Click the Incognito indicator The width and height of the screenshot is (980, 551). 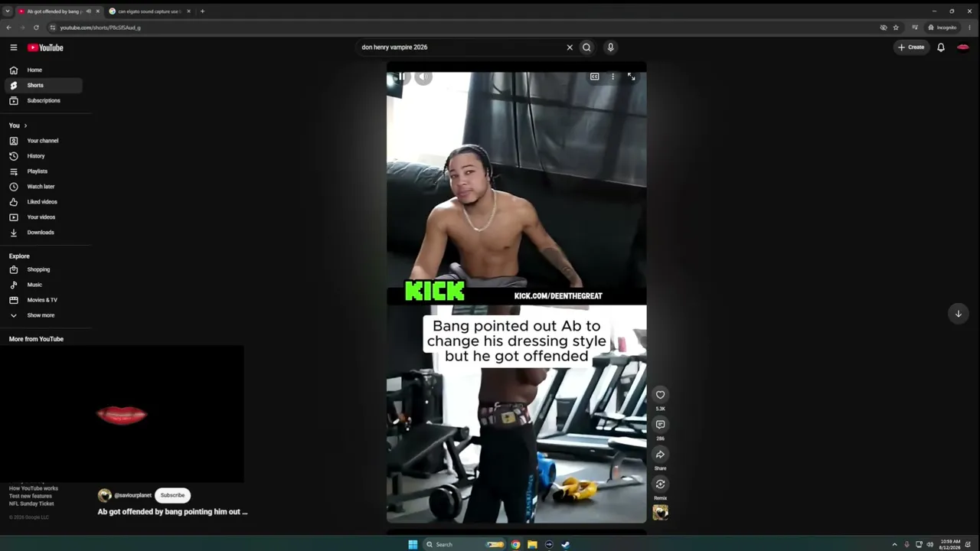click(x=942, y=28)
